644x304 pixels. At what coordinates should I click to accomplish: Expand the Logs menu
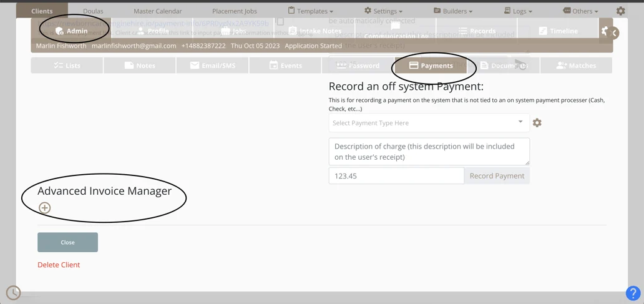point(519,11)
